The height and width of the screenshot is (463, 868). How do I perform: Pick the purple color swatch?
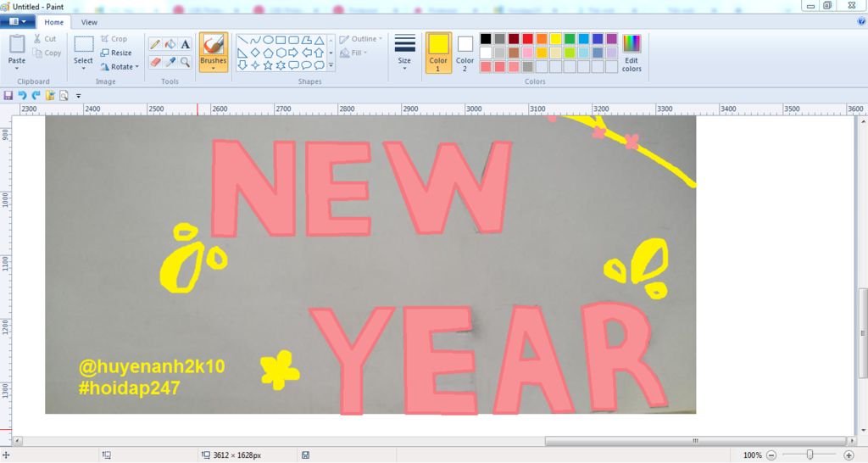[x=612, y=39]
